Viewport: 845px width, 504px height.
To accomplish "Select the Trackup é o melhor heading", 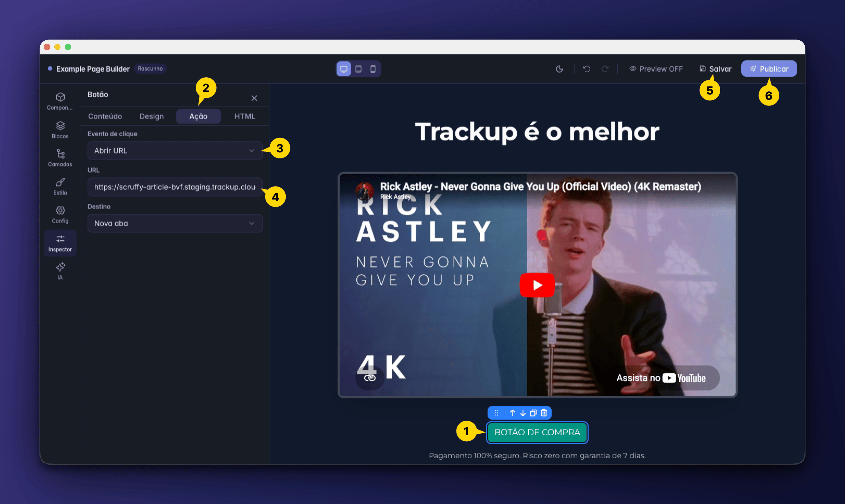I will click(537, 132).
